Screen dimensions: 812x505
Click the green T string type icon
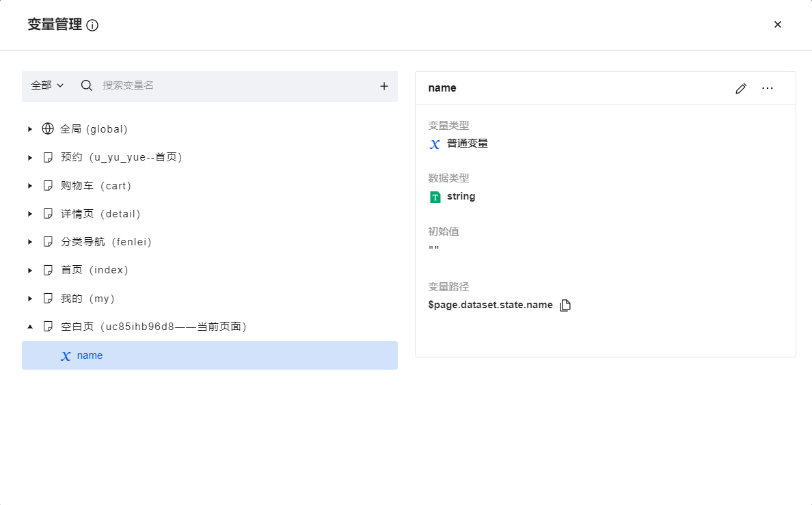coord(435,196)
